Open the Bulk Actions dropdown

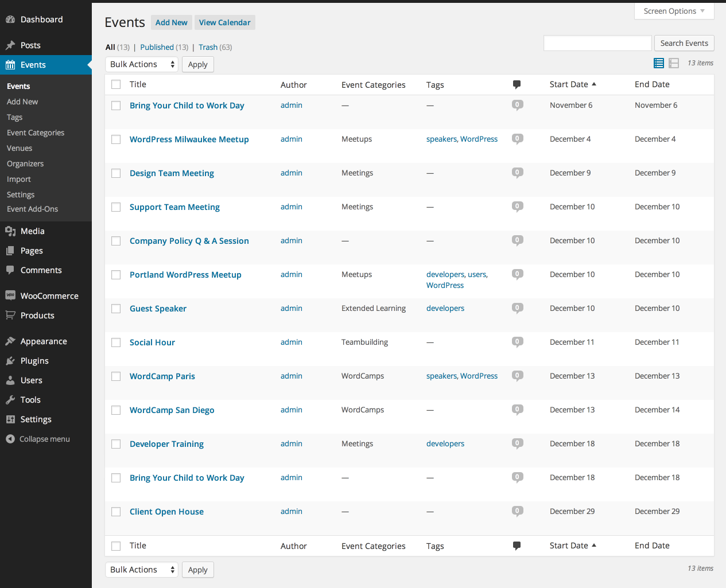(141, 64)
